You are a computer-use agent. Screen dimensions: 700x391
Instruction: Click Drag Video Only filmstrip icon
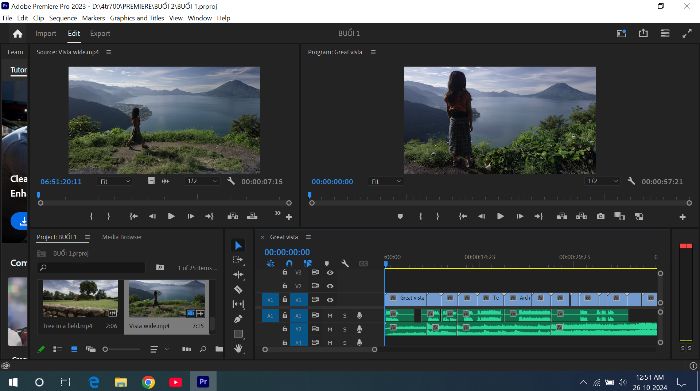click(x=151, y=181)
